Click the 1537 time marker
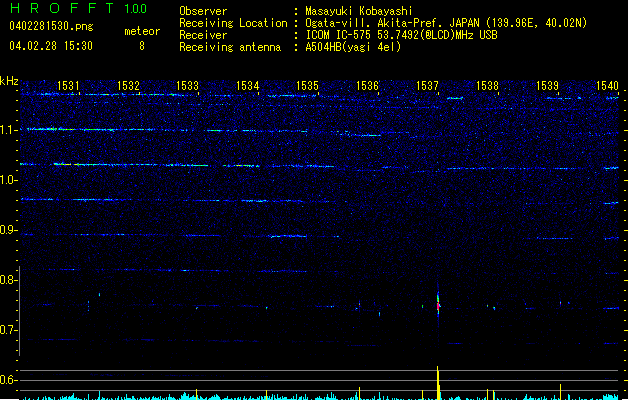Viewport: 629px width, 400px height. pos(428,85)
